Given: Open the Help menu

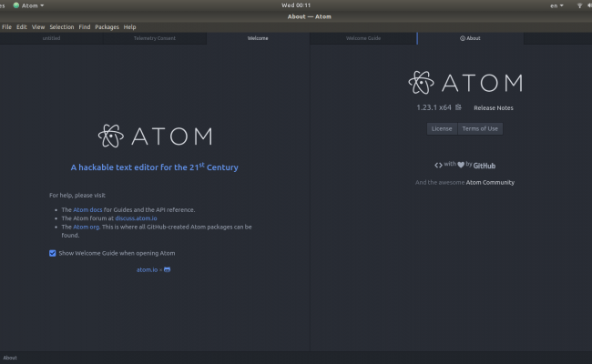Looking at the screenshot, I should pos(129,26).
